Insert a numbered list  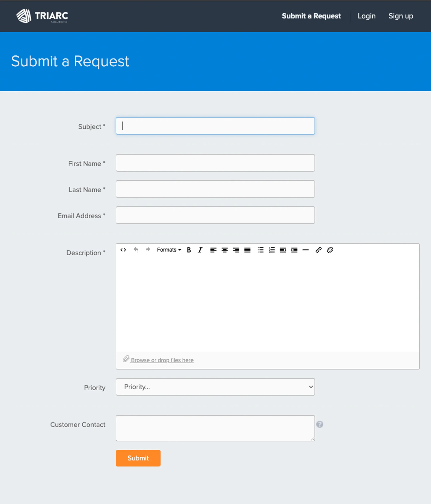272,250
